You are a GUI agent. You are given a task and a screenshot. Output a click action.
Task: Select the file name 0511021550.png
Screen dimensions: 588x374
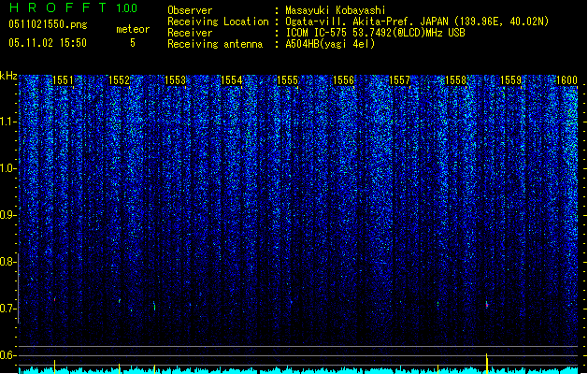[48, 25]
